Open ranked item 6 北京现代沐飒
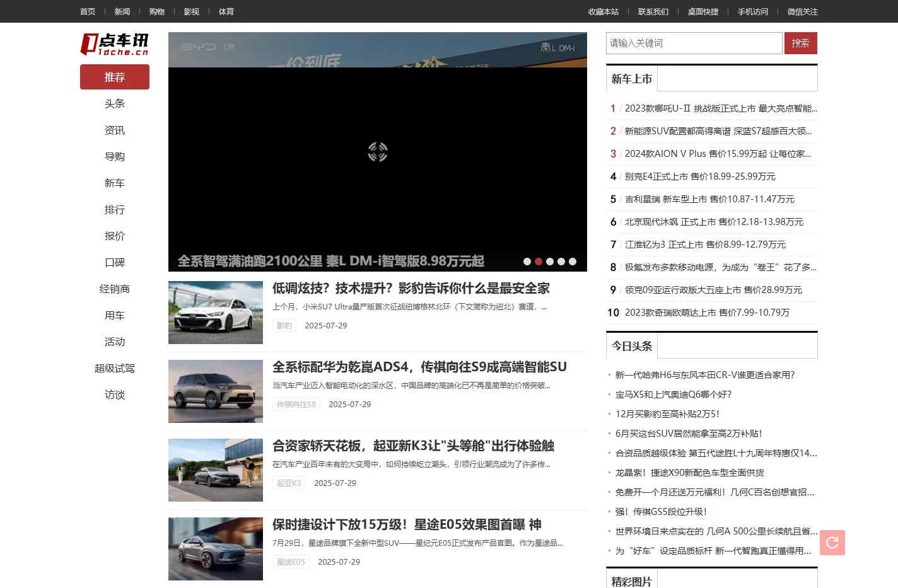 [714, 222]
